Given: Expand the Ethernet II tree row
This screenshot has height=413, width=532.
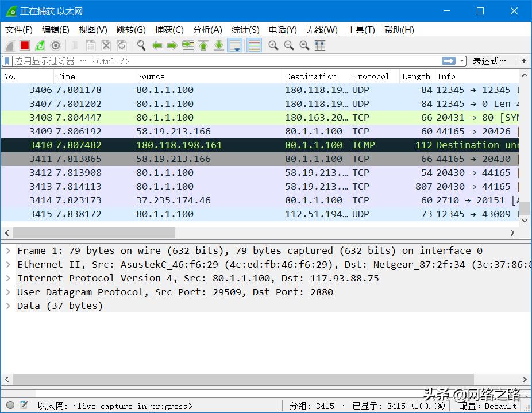Looking at the screenshot, I should (8, 264).
